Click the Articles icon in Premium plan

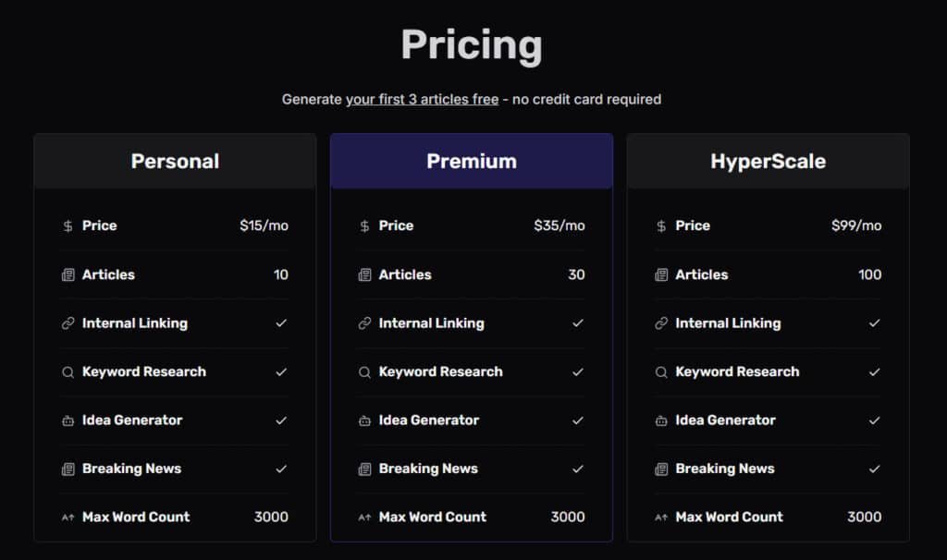coord(364,275)
